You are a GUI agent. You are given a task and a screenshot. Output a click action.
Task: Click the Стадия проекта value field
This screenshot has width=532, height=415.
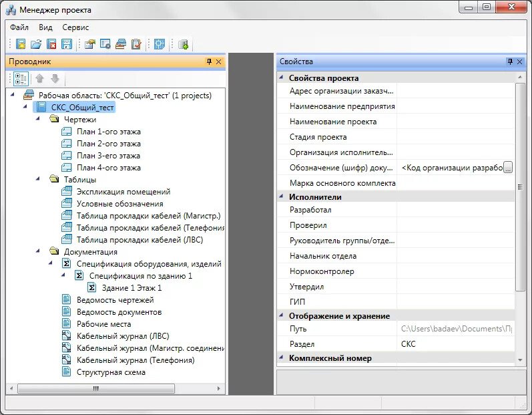[455, 137]
